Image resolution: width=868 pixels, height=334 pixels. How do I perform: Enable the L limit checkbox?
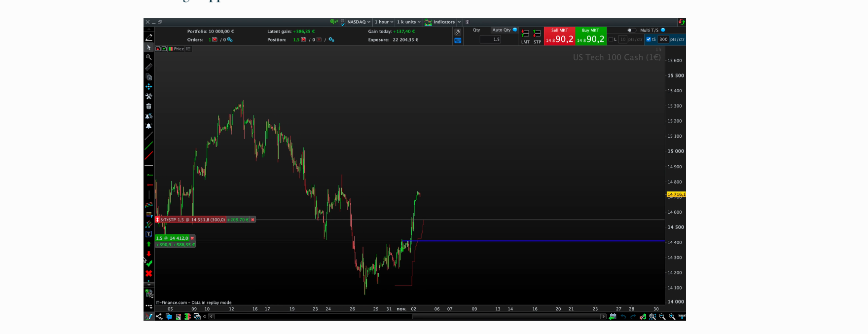[611, 39]
